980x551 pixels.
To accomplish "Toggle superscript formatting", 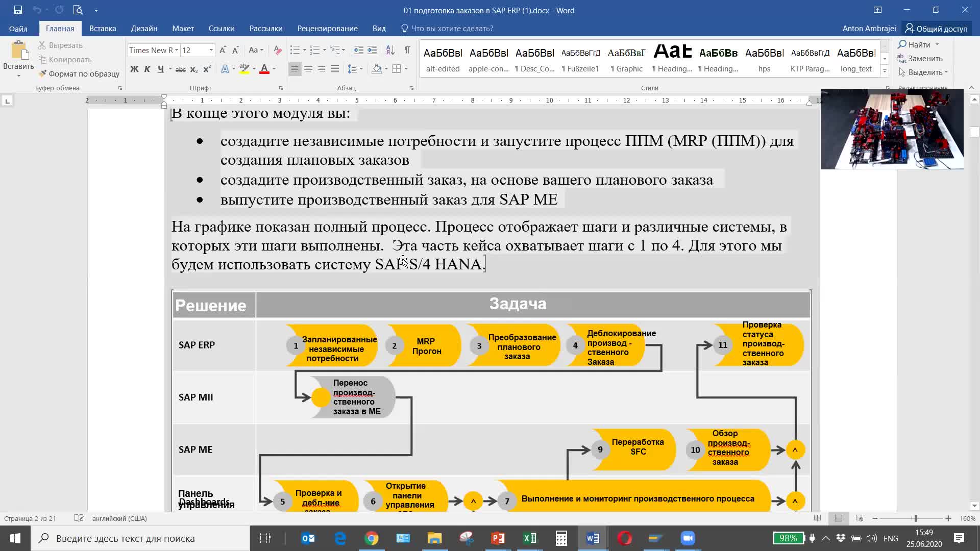I will point(207,69).
